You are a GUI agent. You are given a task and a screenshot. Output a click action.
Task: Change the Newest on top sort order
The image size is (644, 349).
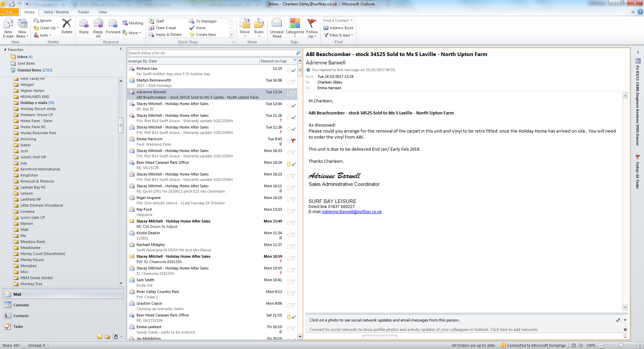(274, 61)
